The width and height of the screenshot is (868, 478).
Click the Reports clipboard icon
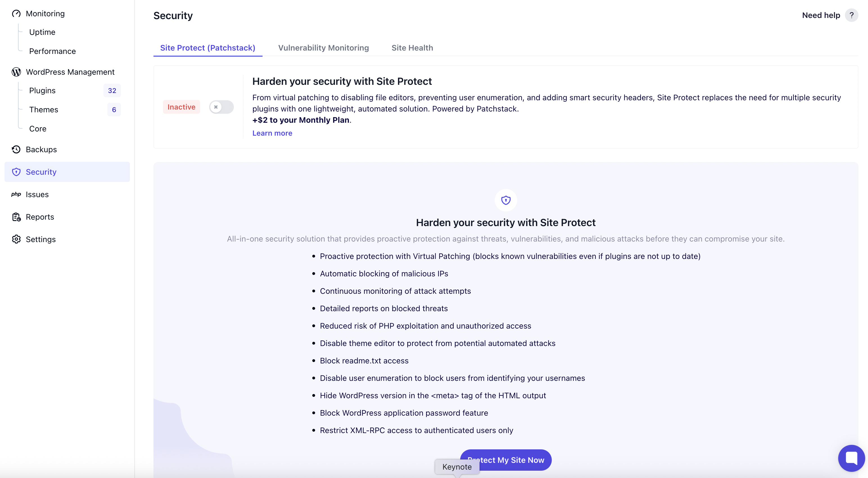[16, 217]
